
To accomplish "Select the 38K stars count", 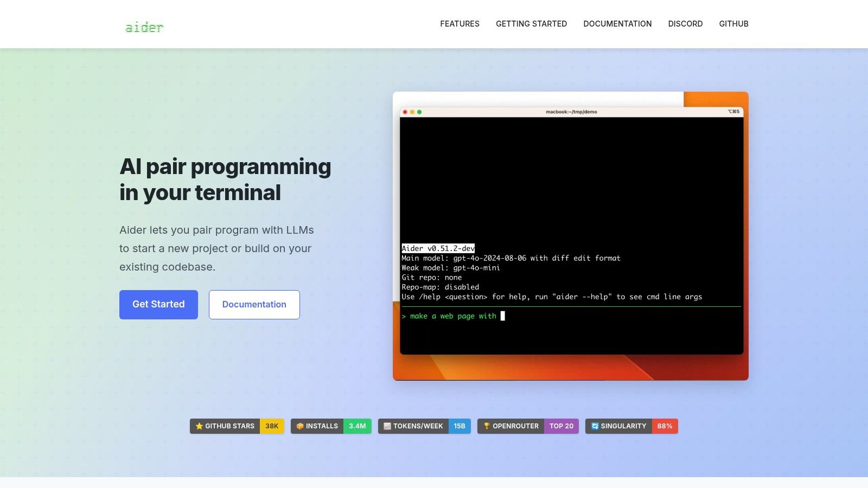I will pos(272,426).
